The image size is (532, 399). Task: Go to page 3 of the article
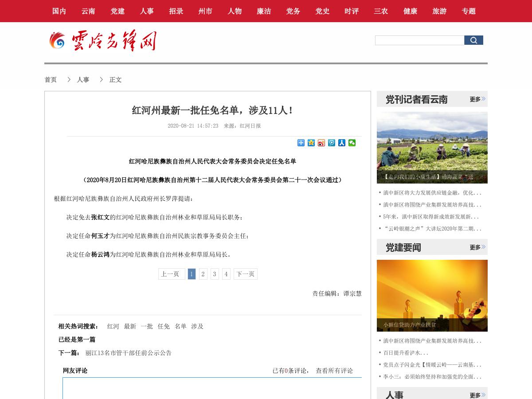pos(215,274)
